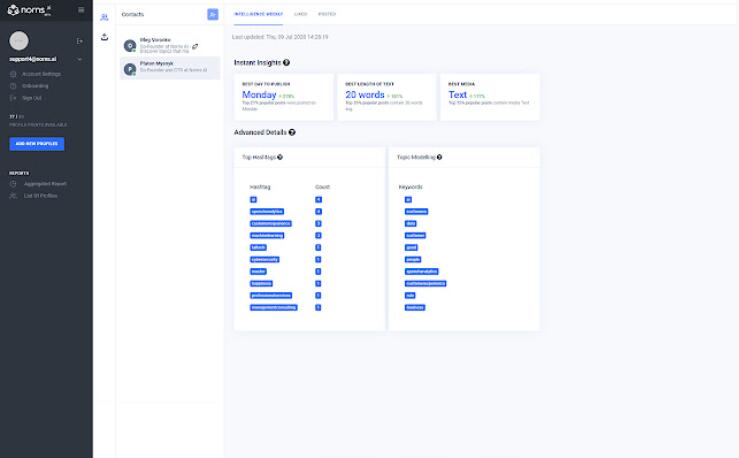Click the machinelearning hashtag tag

pos(267,235)
